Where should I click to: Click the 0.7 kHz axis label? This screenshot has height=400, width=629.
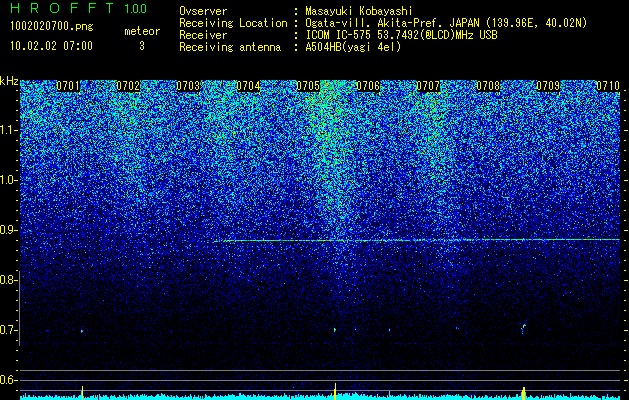point(8,330)
